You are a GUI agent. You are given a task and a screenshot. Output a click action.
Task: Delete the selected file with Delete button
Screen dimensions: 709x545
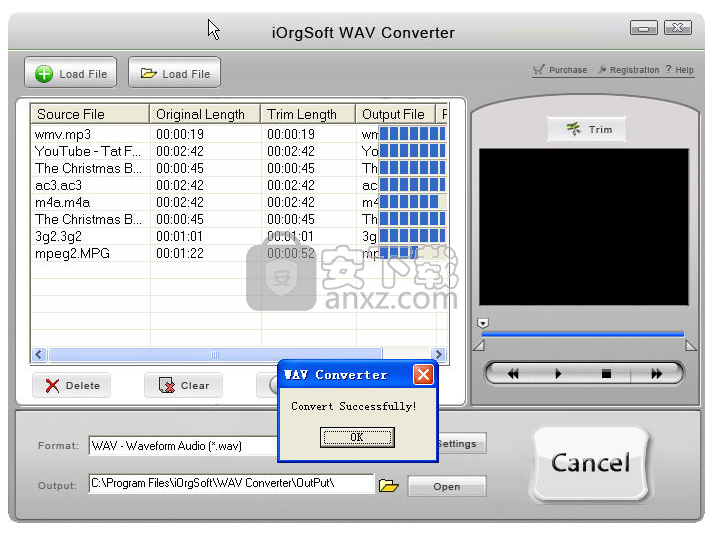[71, 385]
